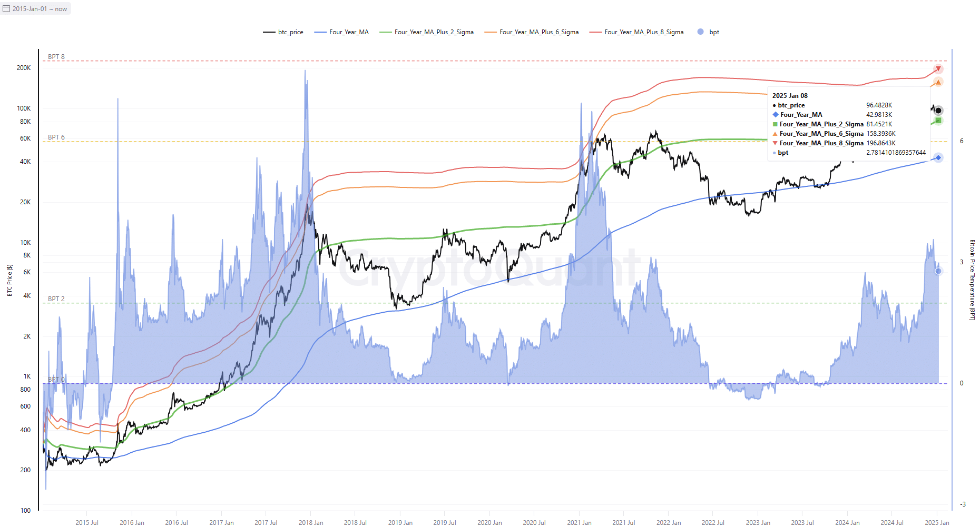This screenshot has height=527, width=980.
Task: Click the orange triangle 6 Sigma endpoint marker
Action: 938,82
